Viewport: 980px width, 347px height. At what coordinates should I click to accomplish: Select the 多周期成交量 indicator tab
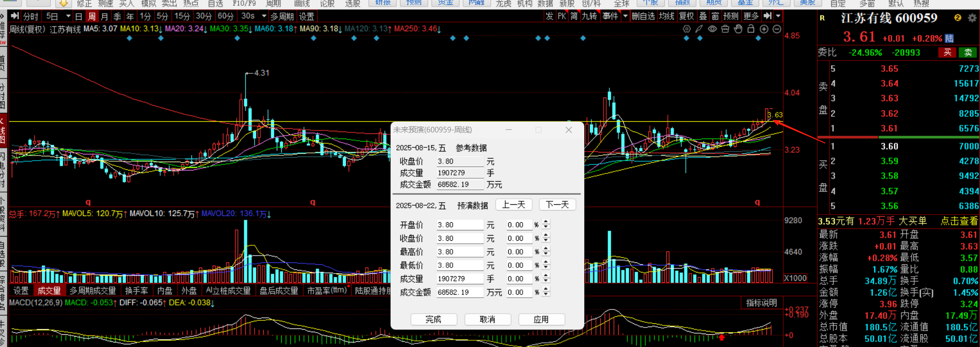(x=93, y=291)
